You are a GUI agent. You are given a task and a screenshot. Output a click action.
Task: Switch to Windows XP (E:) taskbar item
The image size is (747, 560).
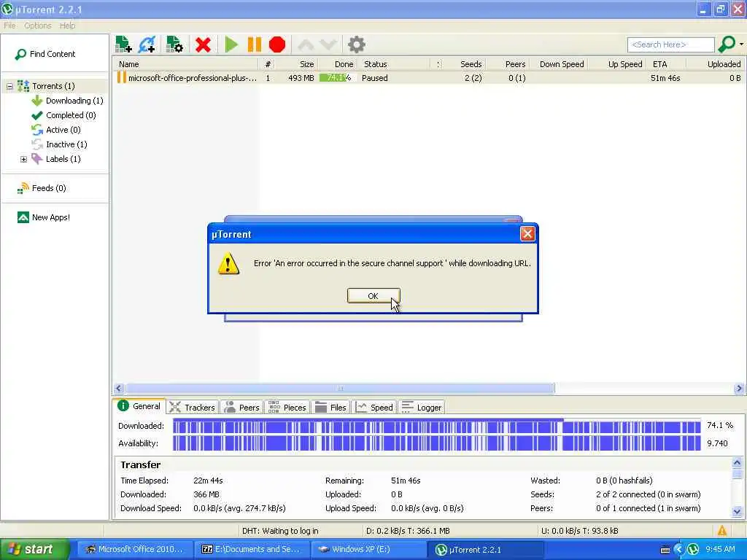pos(368,549)
